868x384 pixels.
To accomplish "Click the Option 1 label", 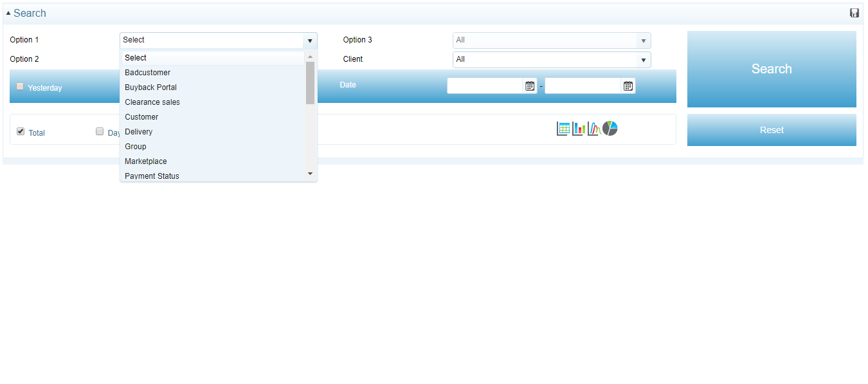I will click(x=24, y=40).
